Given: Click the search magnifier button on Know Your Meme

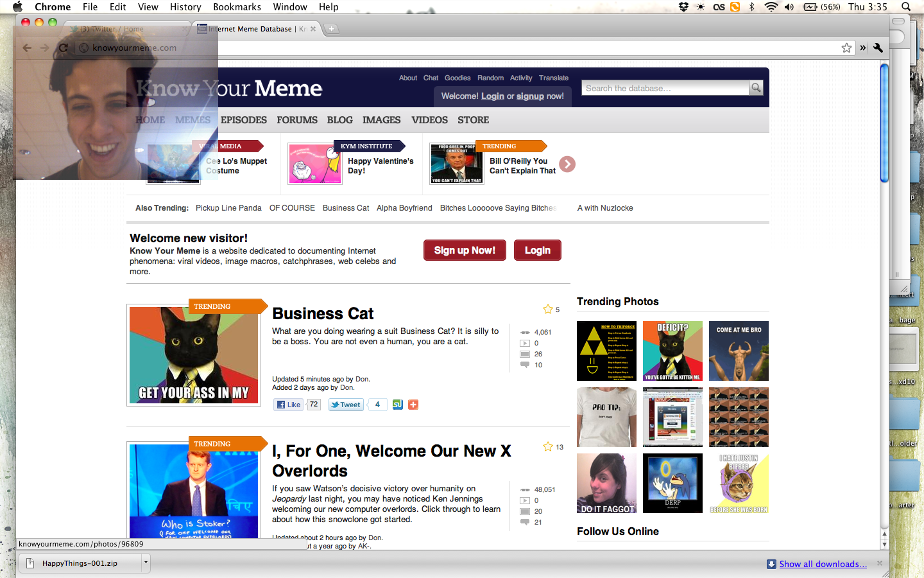Looking at the screenshot, I should (x=756, y=88).
